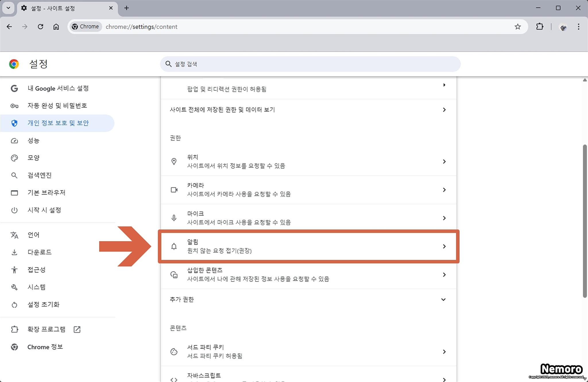Open tab search dropdown arrow
This screenshot has width=588, height=382.
tap(8, 8)
